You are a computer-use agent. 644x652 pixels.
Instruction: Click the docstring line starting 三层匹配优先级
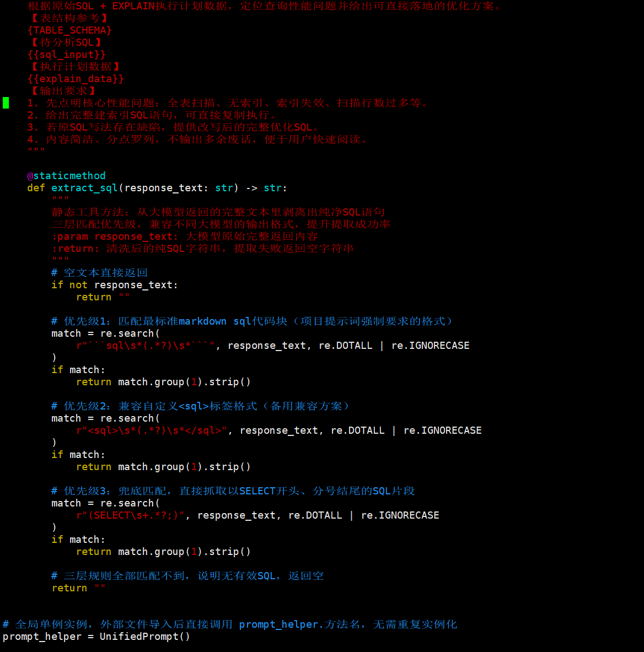click(x=221, y=224)
